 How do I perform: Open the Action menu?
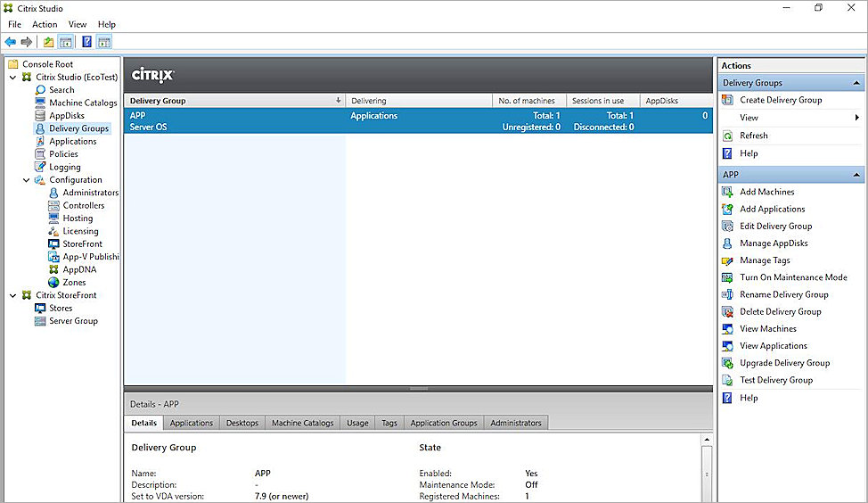pos(45,24)
